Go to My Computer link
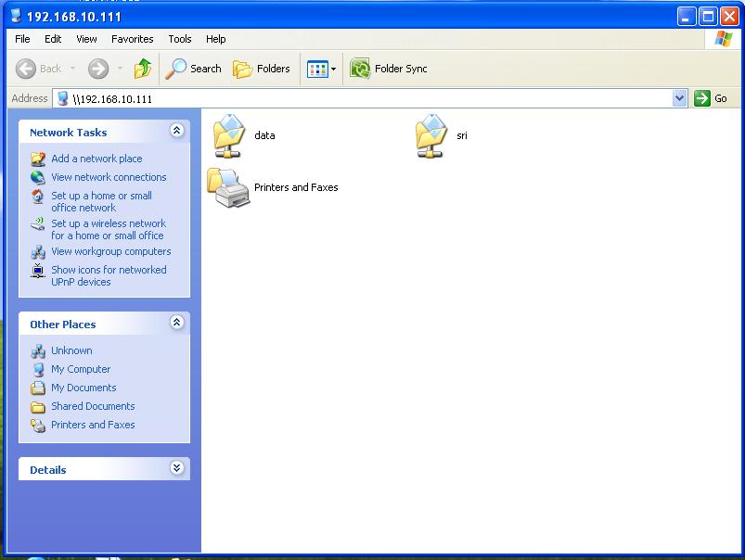The width and height of the screenshot is (745, 560). pyautogui.click(x=81, y=370)
